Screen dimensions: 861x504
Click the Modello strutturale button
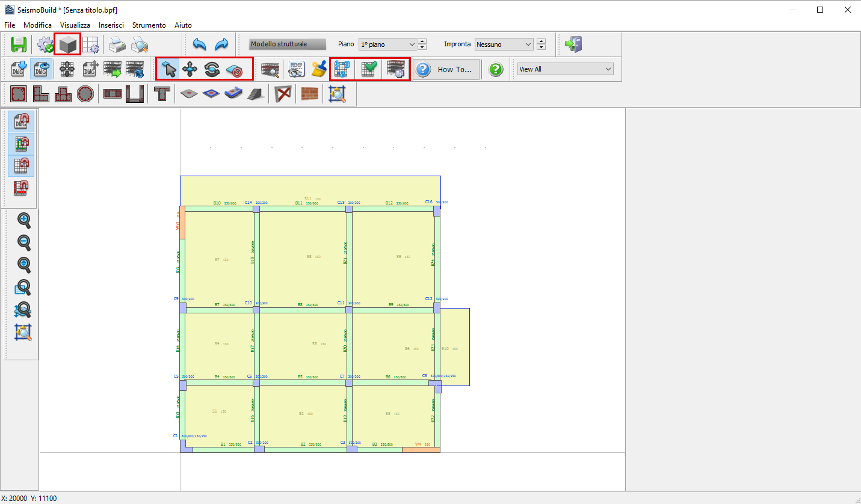[287, 45]
